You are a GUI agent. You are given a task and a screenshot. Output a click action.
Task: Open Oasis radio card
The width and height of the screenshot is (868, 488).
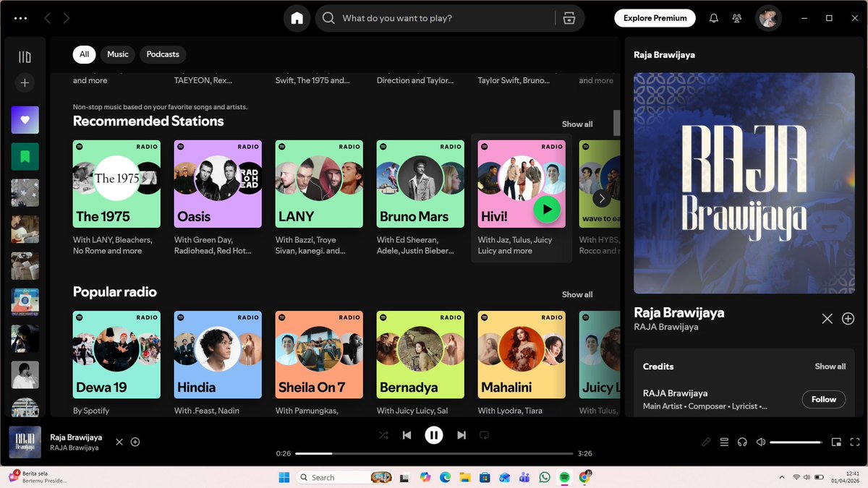tap(218, 199)
